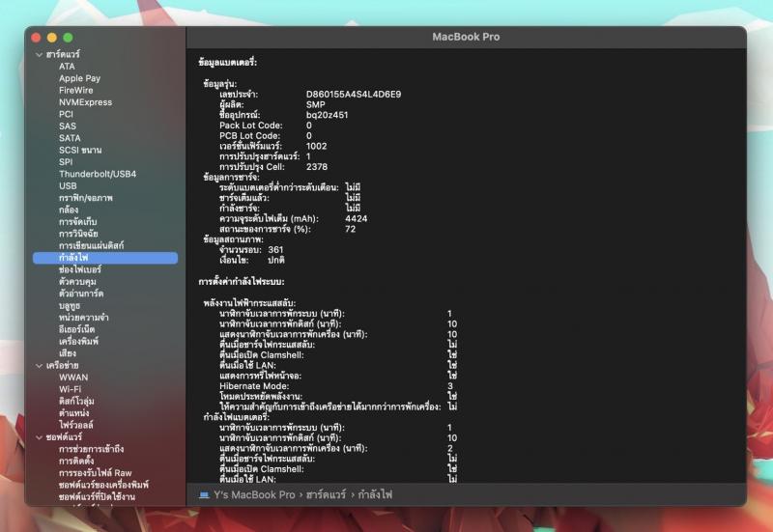
Task: Open หน่วยความจำ entry
Action: [84, 318]
